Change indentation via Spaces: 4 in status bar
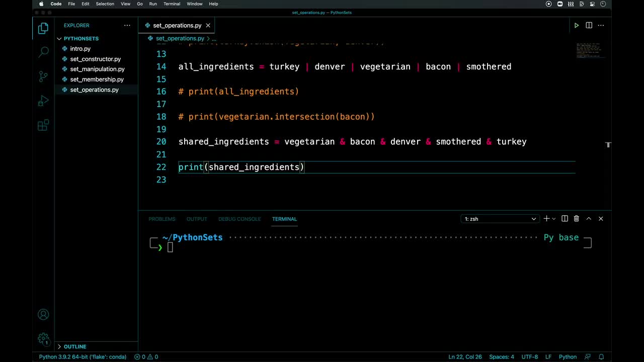644x362 pixels. click(x=501, y=357)
